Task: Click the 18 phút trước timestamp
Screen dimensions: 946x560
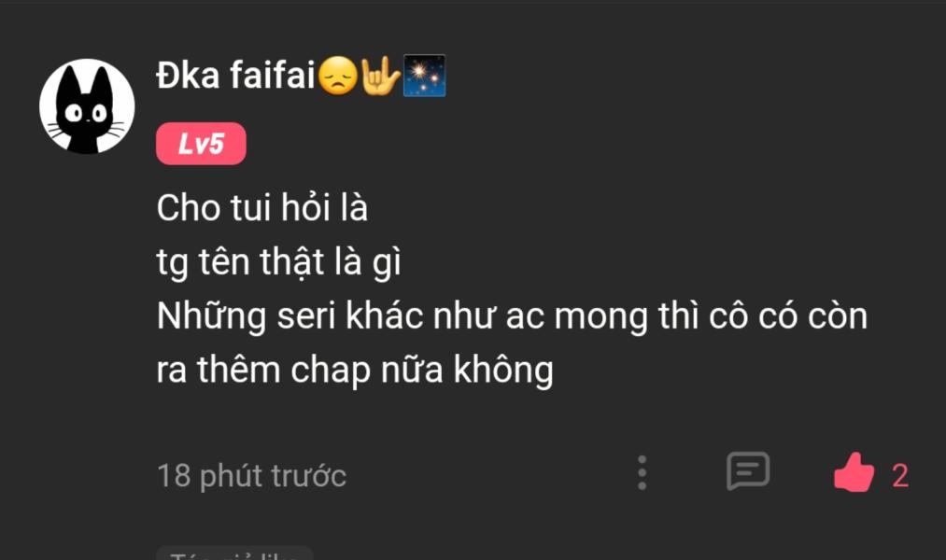Action: point(251,476)
